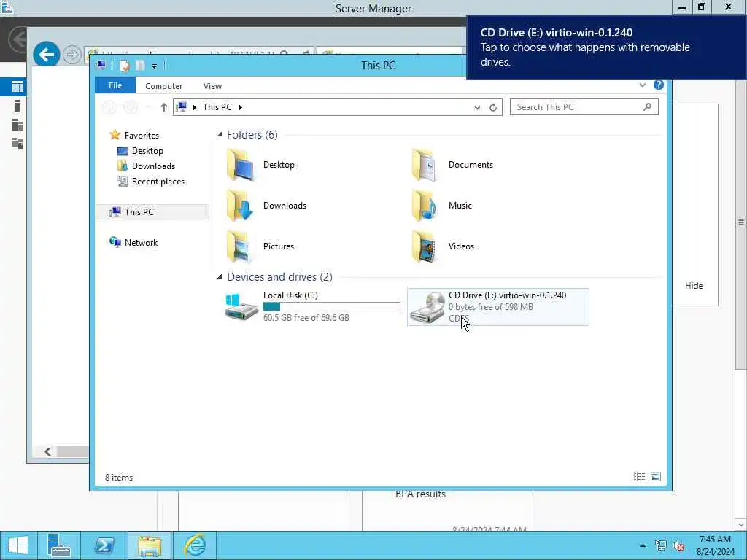Viewport: 747px width, 560px height.
Task: Collapse the Folders (6) group
Action: tap(220, 135)
